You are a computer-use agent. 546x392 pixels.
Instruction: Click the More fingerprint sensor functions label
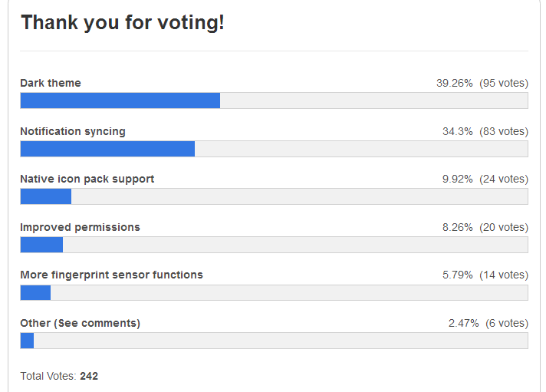(112, 275)
